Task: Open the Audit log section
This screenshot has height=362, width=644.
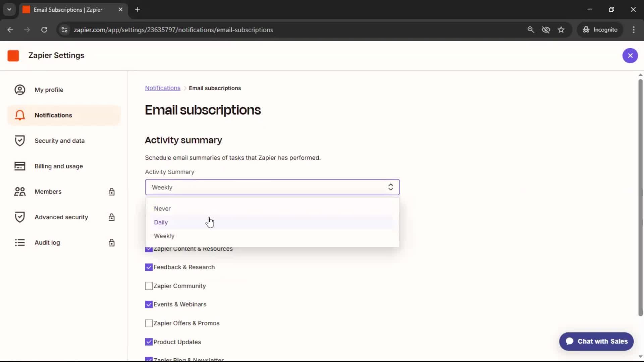Action: coord(64,243)
